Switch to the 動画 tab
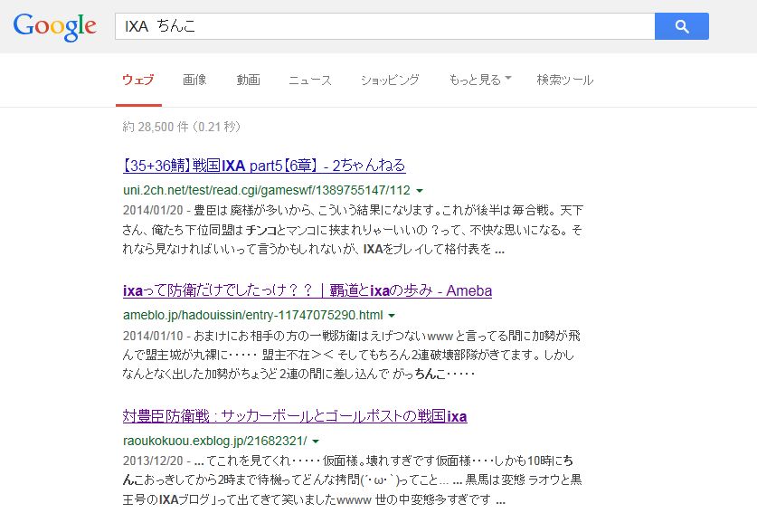The height and width of the screenshot is (532, 757). pyautogui.click(x=248, y=80)
